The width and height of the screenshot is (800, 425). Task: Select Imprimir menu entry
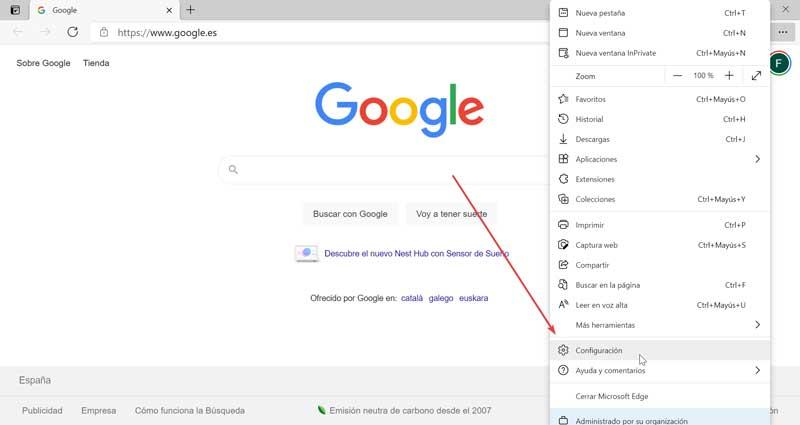pyautogui.click(x=660, y=224)
